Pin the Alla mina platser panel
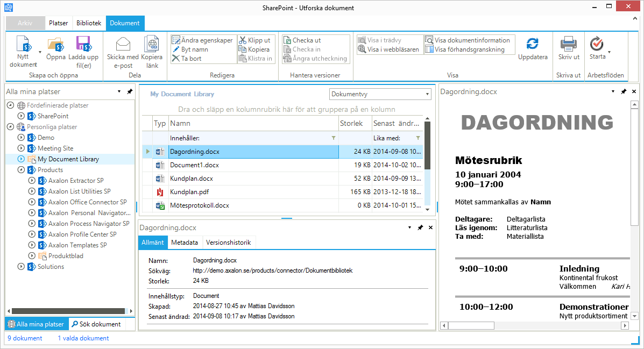The image size is (644, 349). click(130, 91)
